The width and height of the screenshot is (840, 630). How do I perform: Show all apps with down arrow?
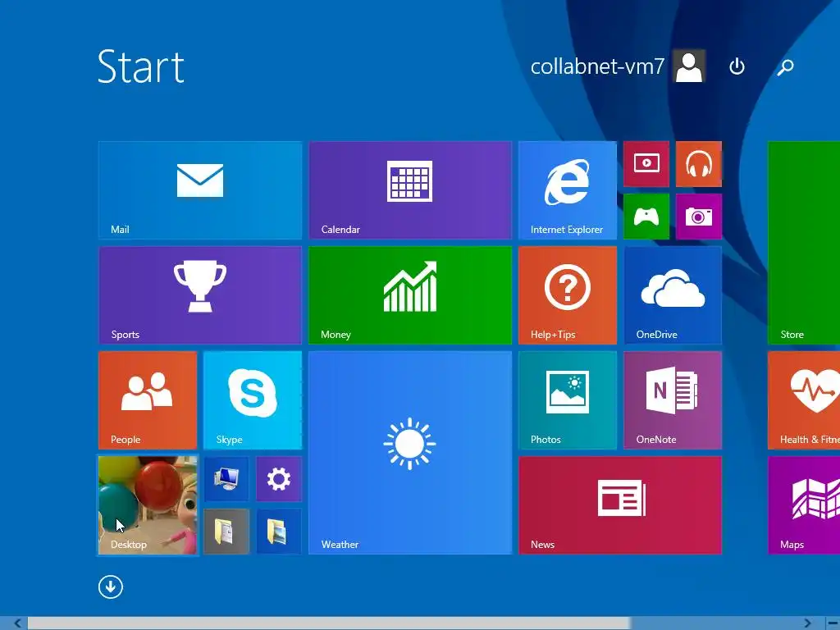[x=111, y=587]
